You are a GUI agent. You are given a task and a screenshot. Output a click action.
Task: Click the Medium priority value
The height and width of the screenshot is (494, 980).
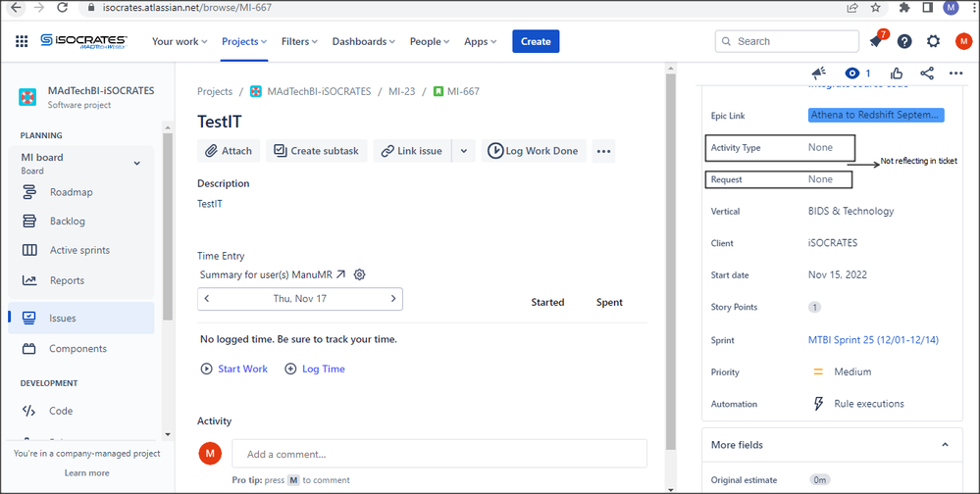(852, 371)
